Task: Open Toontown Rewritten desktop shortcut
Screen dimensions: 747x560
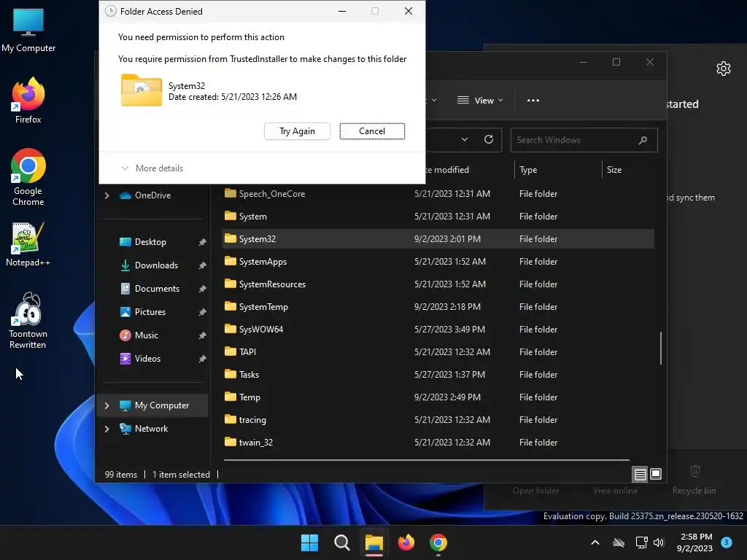Action: pyautogui.click(x=28, y=320)
